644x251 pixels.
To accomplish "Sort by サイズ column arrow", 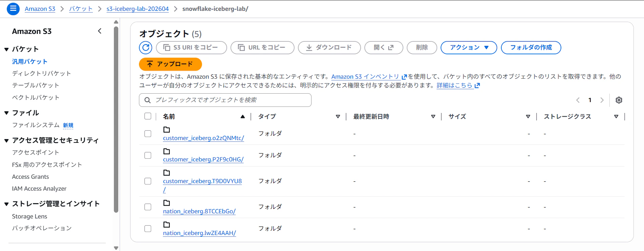I will coord(528,116).
